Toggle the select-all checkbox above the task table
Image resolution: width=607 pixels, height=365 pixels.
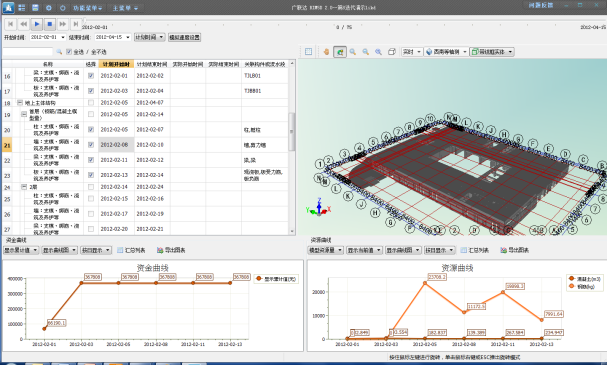[x=69, y=51]
